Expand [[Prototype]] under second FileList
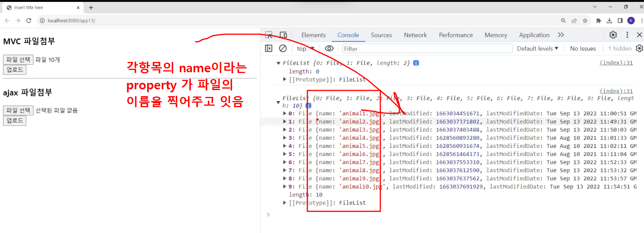 click(x=285, y=203)
